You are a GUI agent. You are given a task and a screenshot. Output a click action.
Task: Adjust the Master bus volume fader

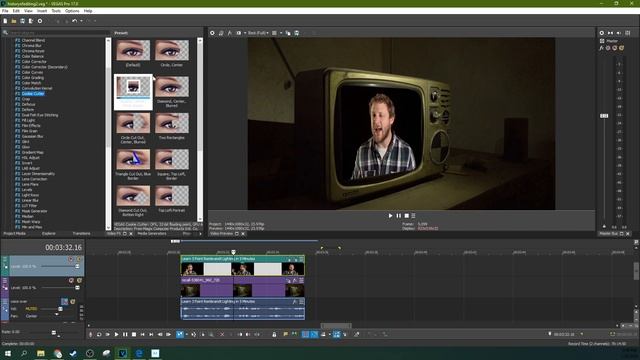(x=604, y=116)
